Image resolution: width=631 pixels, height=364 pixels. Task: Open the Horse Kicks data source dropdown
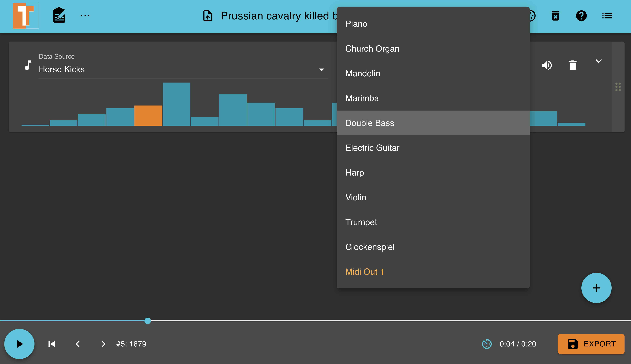coord(183,69)
